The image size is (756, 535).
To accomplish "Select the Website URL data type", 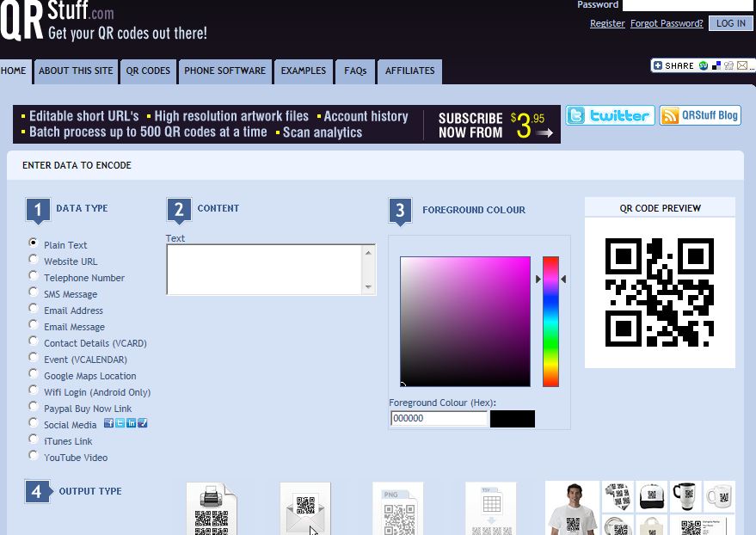I will click(34, 260).
